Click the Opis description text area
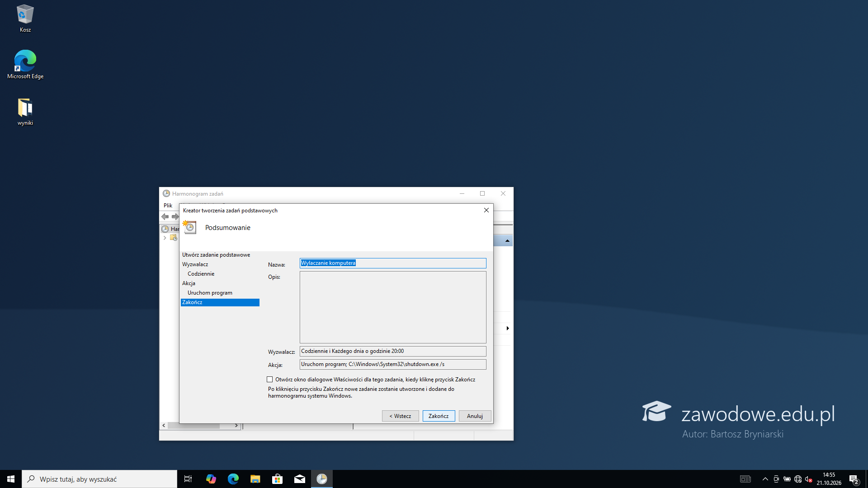Viewport: 868px width, 488px height. 393,307
